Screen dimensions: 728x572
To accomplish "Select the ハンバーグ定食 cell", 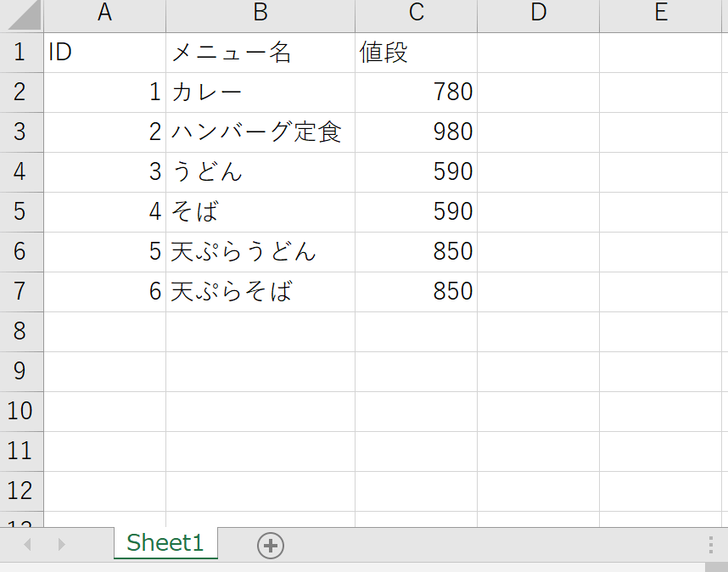I will (260, 132).
